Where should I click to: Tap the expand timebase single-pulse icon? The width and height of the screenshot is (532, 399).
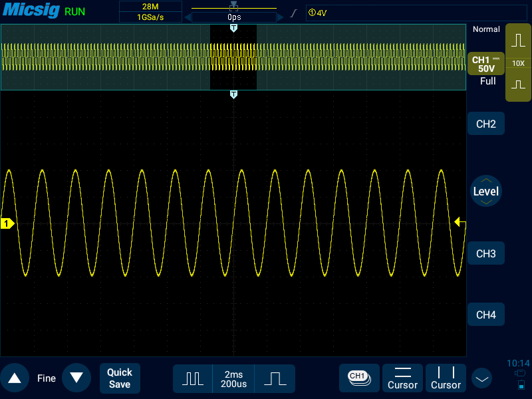pyautogui.click(x=275, y=378)
